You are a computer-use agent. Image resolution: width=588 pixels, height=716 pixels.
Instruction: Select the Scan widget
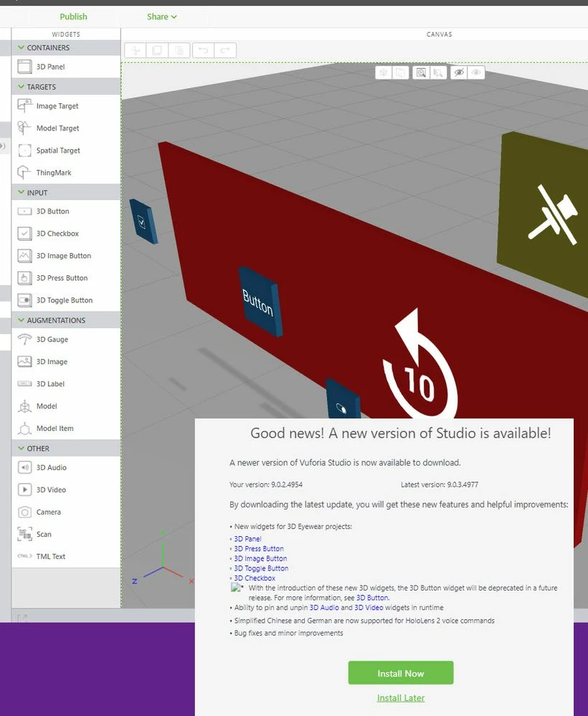tap(66, 534)
